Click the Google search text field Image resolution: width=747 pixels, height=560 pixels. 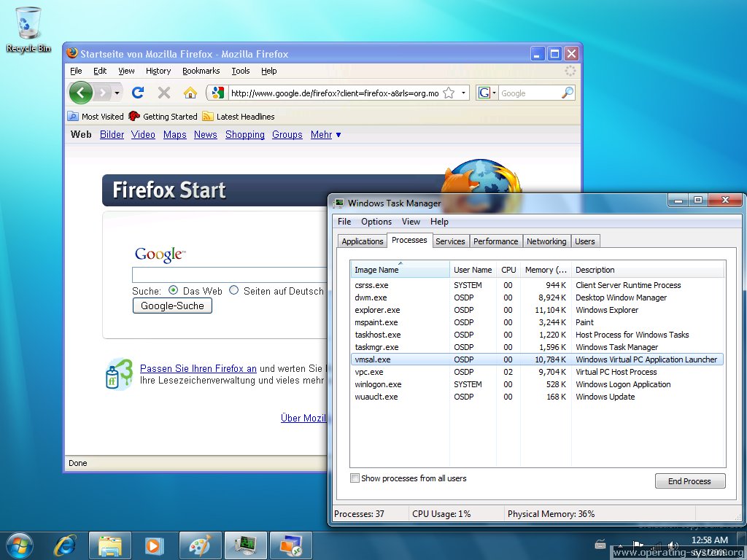click(229, 275)
